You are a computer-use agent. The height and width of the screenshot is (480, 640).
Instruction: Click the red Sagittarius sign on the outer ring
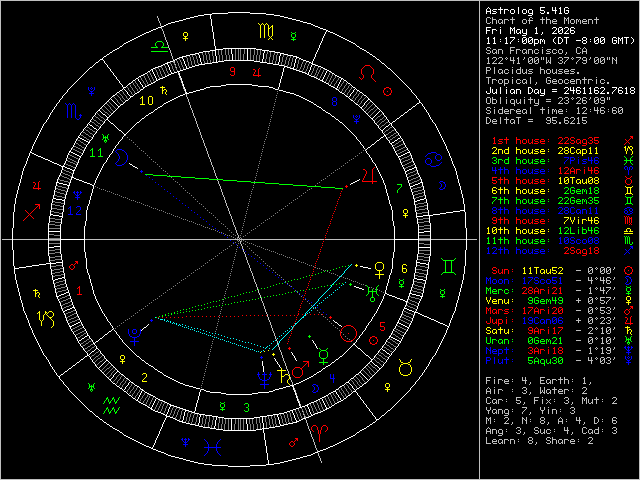[x=31, y=212]
